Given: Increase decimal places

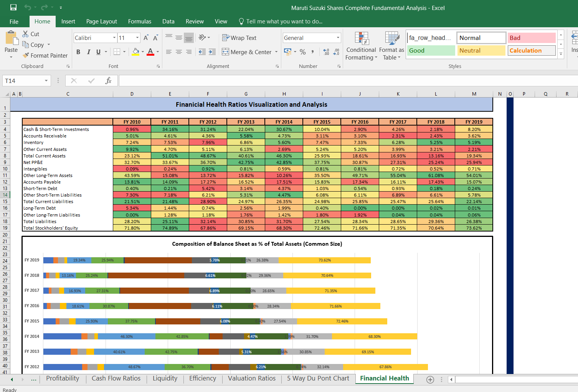Looking at the screenshot, I should pos(326,51).
